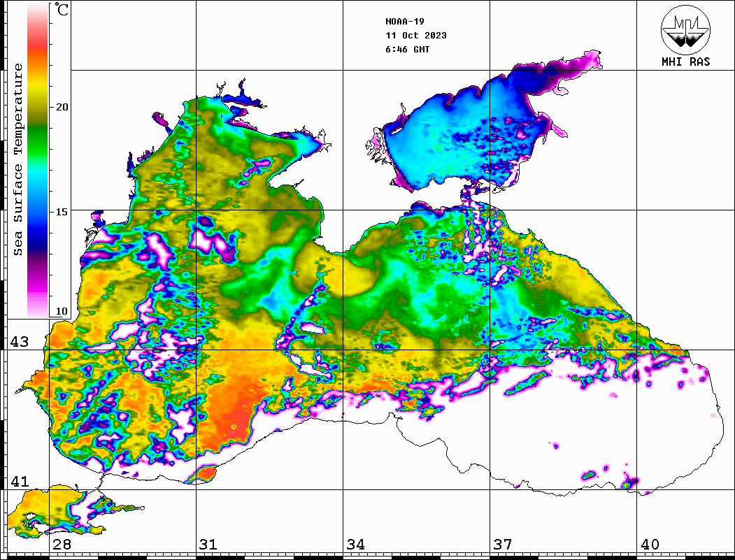Image resolution: width=735 pixels, height=560 pixels.
Task: Click the temperature color scale bar
Action: click(38, 160)
